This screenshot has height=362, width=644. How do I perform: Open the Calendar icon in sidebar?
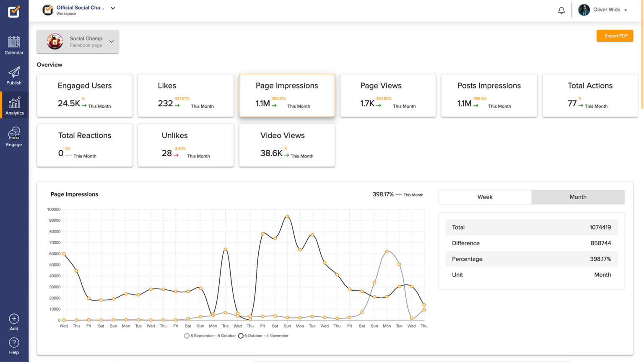click(14, 42)
